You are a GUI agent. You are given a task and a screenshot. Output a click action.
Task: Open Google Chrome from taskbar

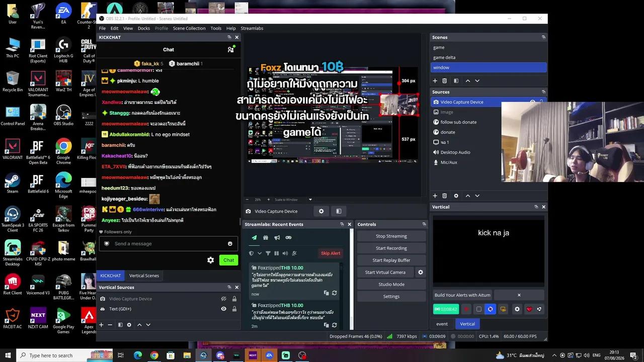tap(154, 355)
